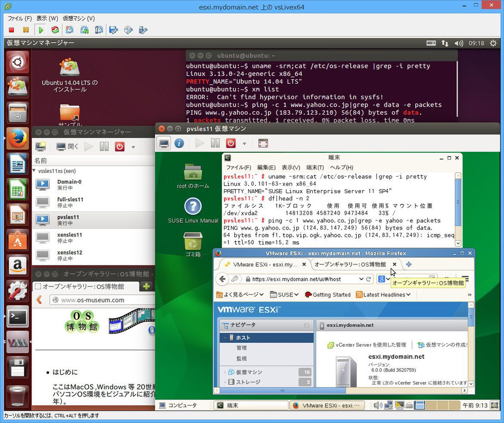Image resolution: width=504 pixels, height=423 pixels.
Task: Open the SUSE Linux Manual desktop icon
Action: point(193,210)
